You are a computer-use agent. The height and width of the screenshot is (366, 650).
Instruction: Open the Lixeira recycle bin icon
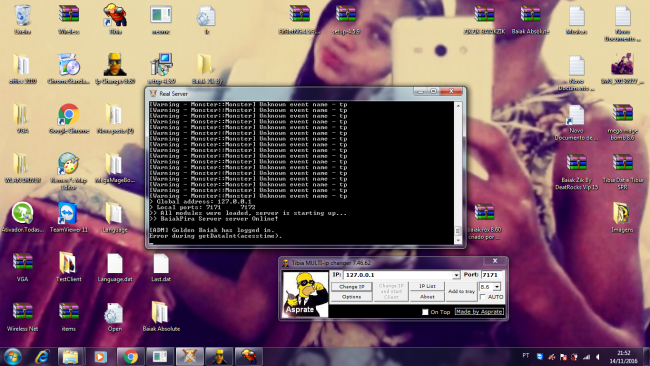click(22, 19)
